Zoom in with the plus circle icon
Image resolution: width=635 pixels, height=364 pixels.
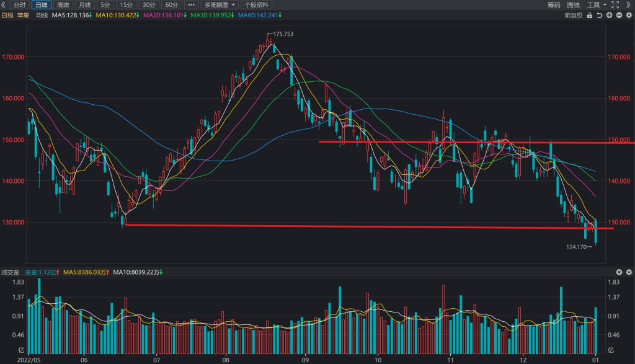[x=609, y=16]
